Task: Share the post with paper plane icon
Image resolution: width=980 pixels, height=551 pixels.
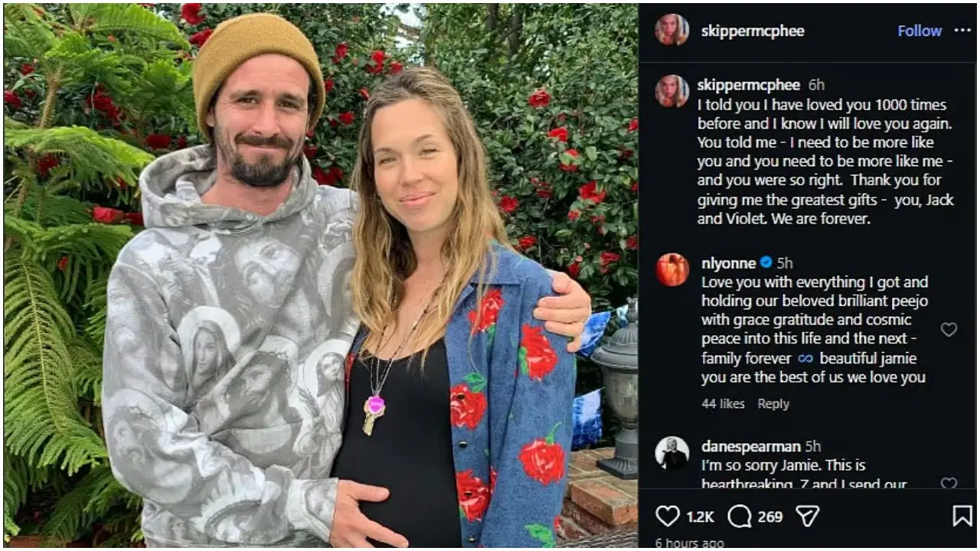Action: click(807, 517)
